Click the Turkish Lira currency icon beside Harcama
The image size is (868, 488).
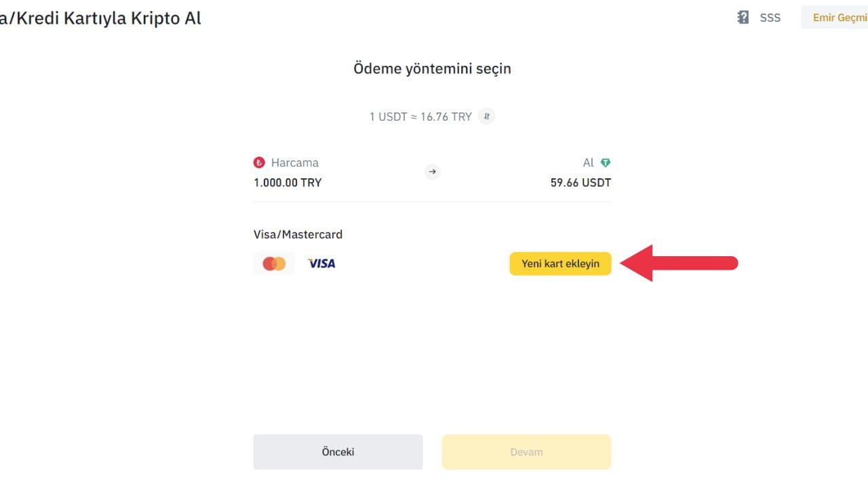(260, 162)
